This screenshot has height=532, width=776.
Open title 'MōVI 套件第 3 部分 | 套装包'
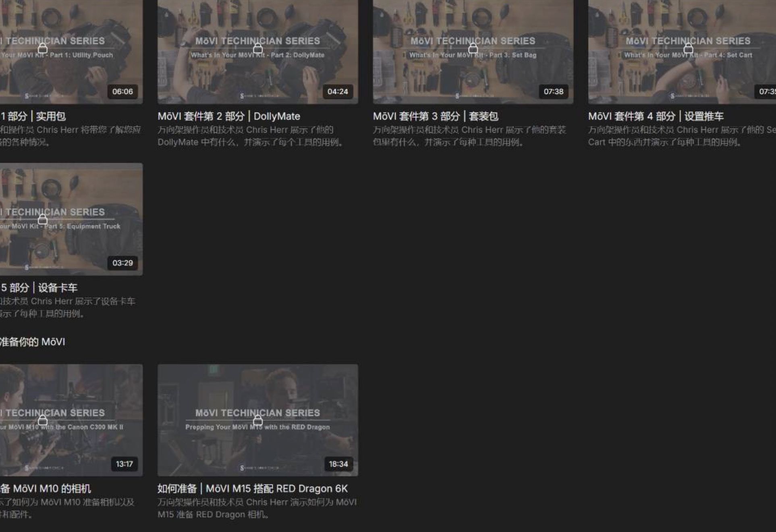[436, 116]
